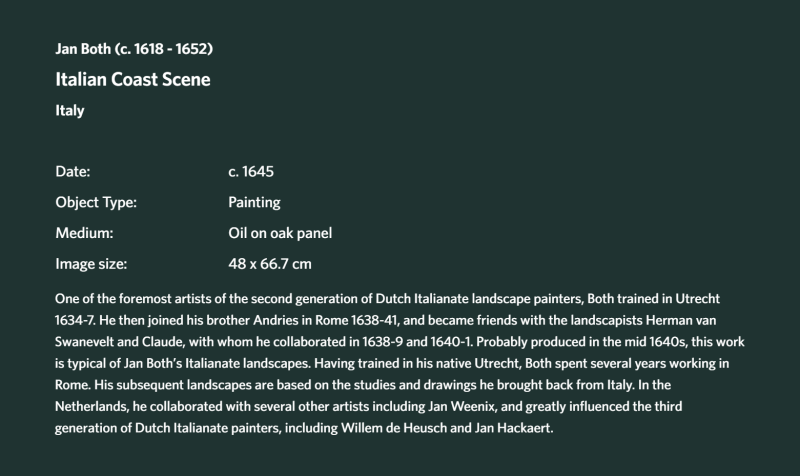The width and height of the screenshot is (800, 476).
Task: Select the Italian Coast Scene title
Action: pos(133,80)
